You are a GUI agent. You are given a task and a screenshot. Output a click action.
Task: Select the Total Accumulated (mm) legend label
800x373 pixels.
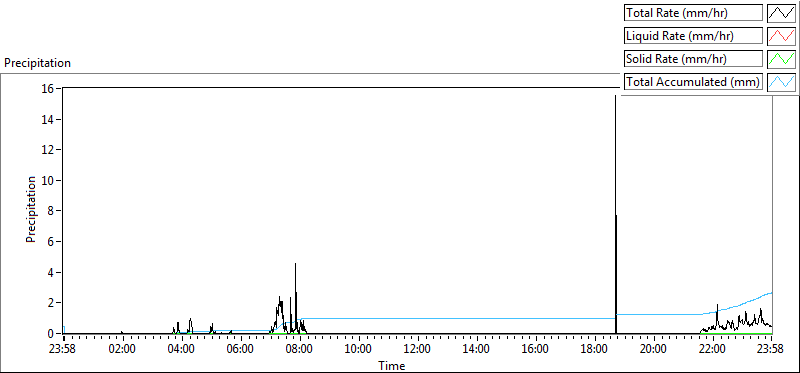coord(693,82)
